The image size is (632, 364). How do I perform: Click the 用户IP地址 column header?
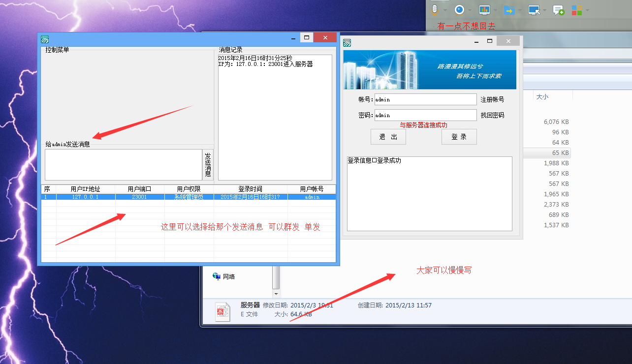[x=85, y=189]
